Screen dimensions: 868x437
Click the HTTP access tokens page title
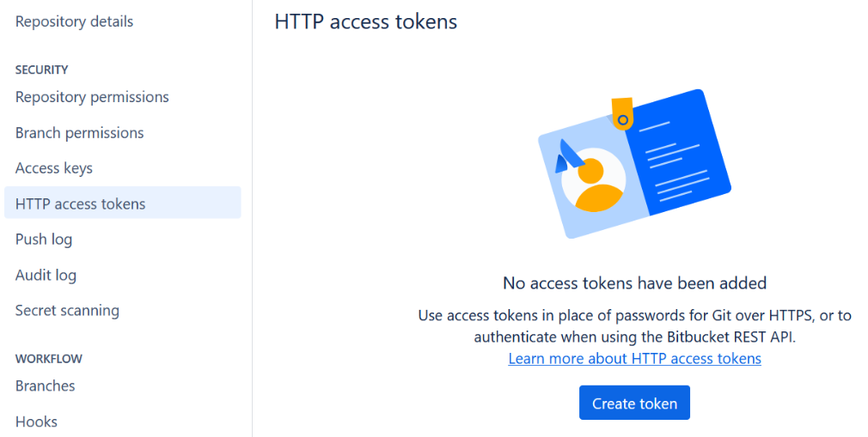point(365,21)
